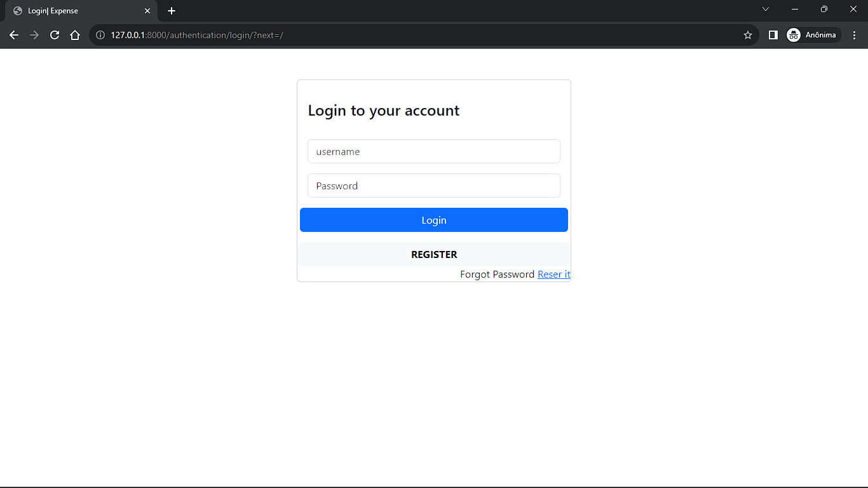The height and width of the screenshot is (488, 868).
Task: Open the side panel icon
Action: [773, 35]
